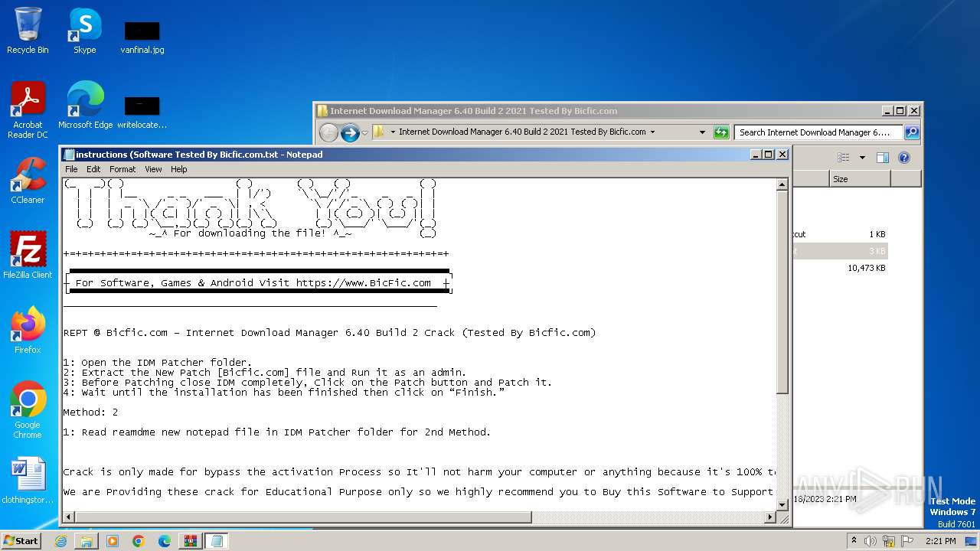Click the Notepad scroll up arrow
The width and height of the screenshot is (980, 551).
coord(782,184)
